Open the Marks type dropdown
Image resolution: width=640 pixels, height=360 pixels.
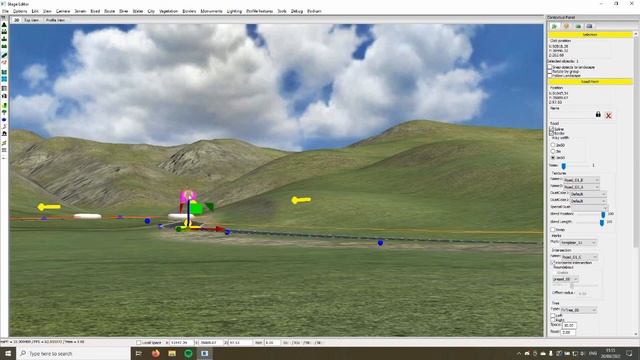[x=578, y=242]
